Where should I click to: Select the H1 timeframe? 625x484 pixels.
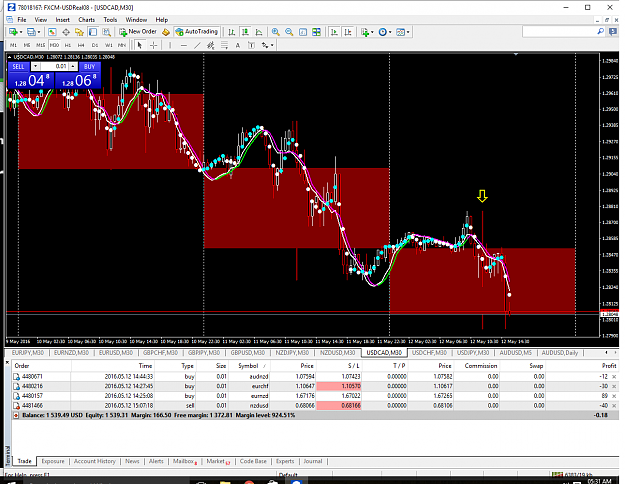(x=68, y=45)
